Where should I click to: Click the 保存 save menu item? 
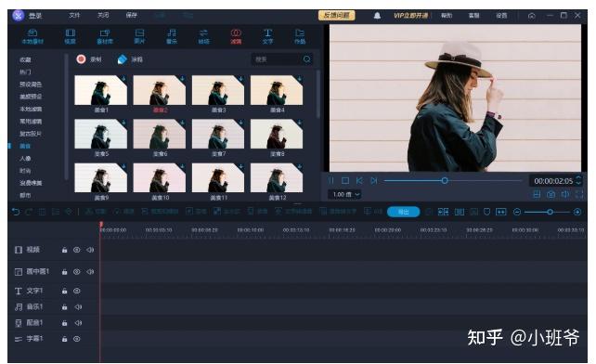tap(131, 15)
